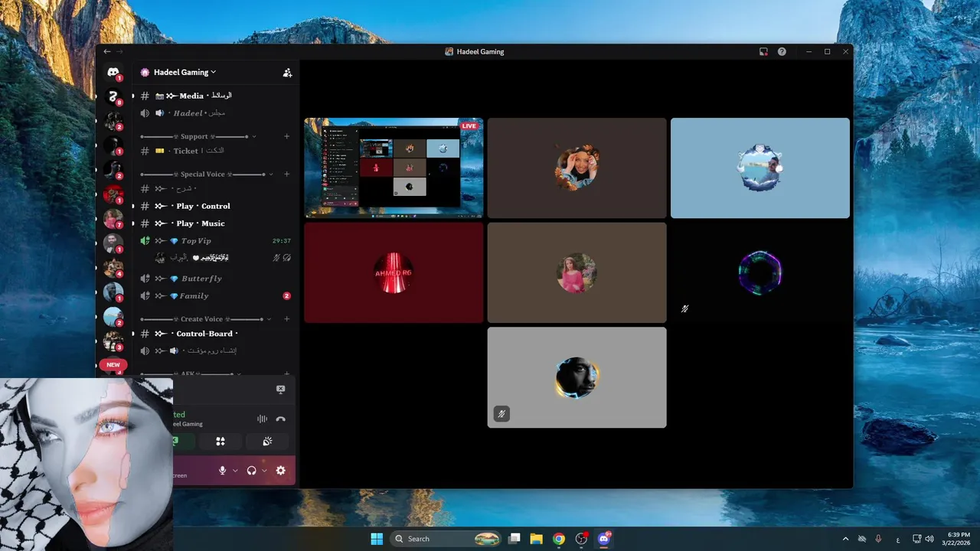Screen dimensions: 980x551
Task: Open the Ticket channel
Action: point(215,151)
